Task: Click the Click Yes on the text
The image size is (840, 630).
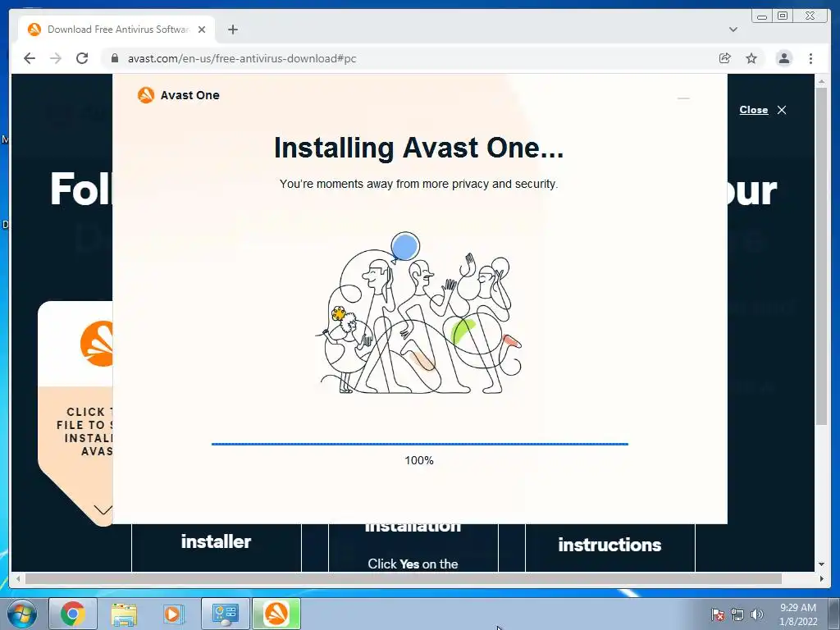Action: [413, 564]
